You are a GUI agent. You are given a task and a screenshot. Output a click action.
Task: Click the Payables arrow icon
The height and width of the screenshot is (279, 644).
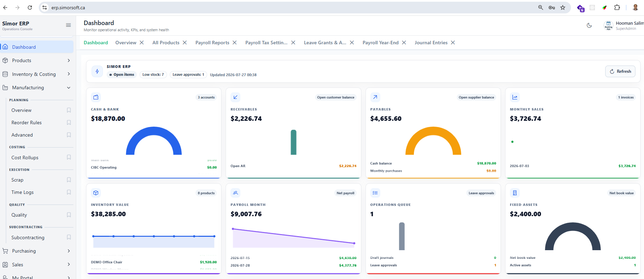click(x=375, y=97)
